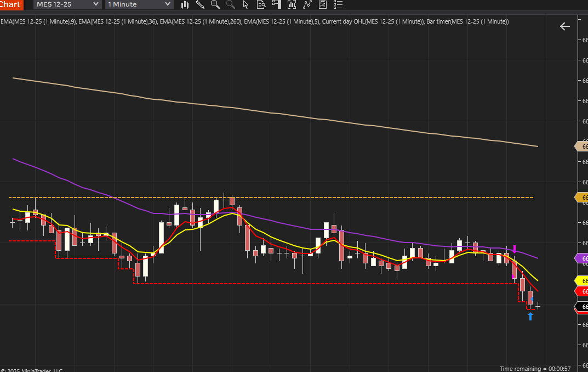The image size is (588, 372).
Task: Open the data box icon
Action: (x=261, y=4)
